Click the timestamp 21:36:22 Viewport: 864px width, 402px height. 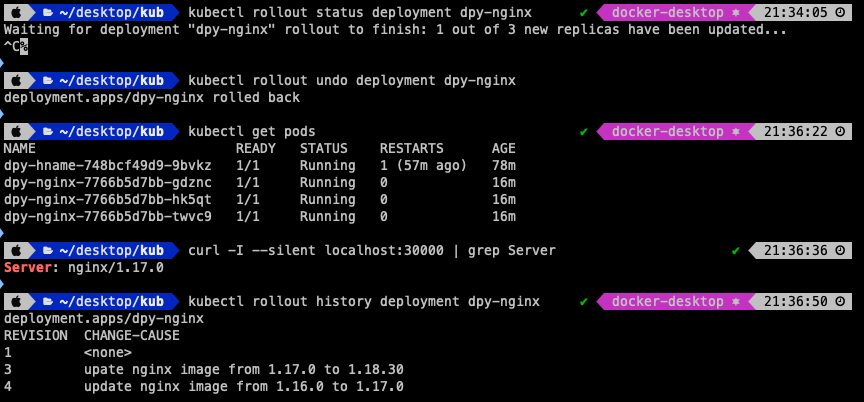[796, 131]
